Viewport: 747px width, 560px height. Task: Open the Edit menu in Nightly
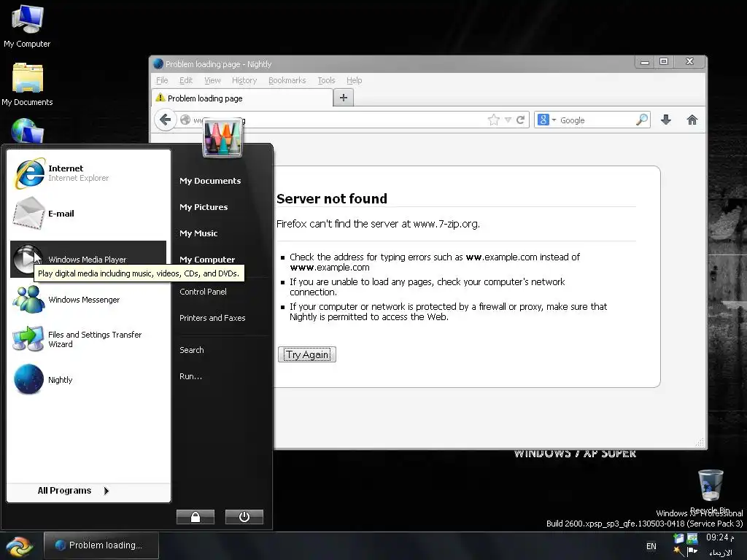click(x=186, y=80)
